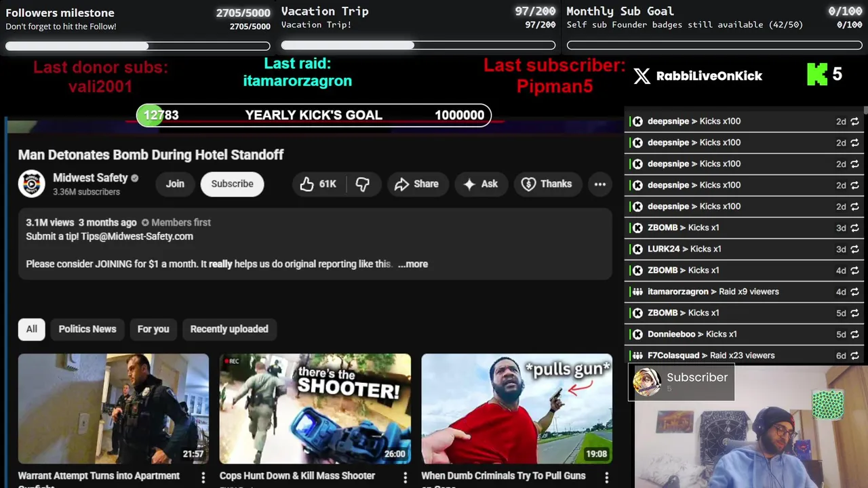Click the raid icon beside itamarorzagron

[637, 291]
